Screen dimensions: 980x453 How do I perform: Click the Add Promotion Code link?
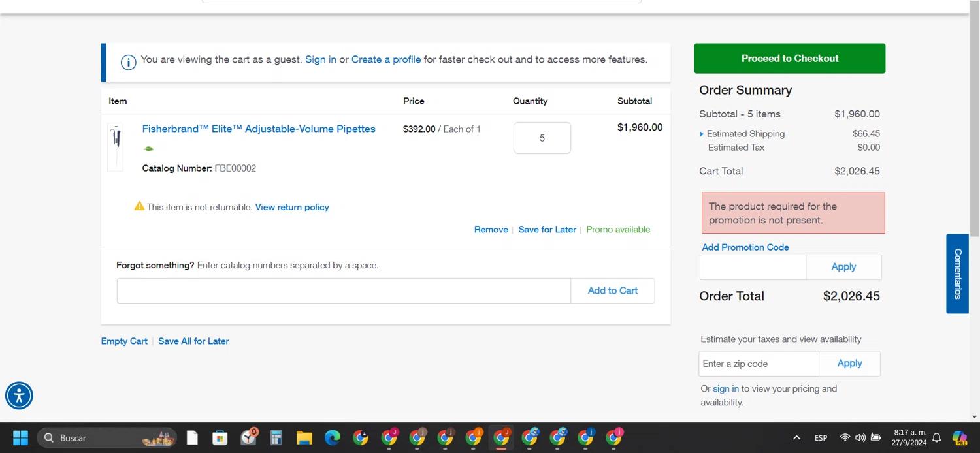(745, 247)
